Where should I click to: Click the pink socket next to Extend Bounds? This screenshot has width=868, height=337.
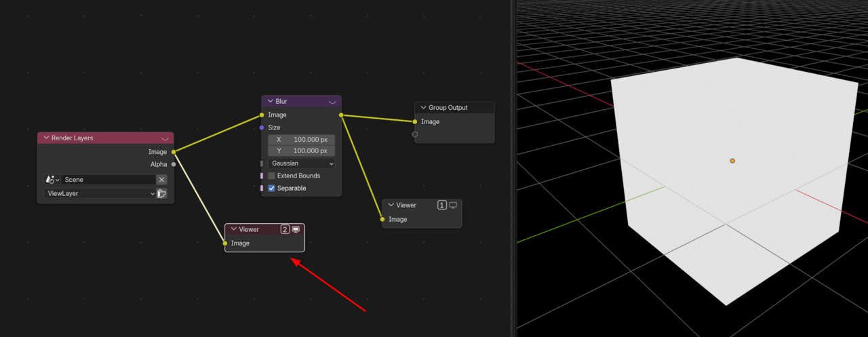pos(262,176)
